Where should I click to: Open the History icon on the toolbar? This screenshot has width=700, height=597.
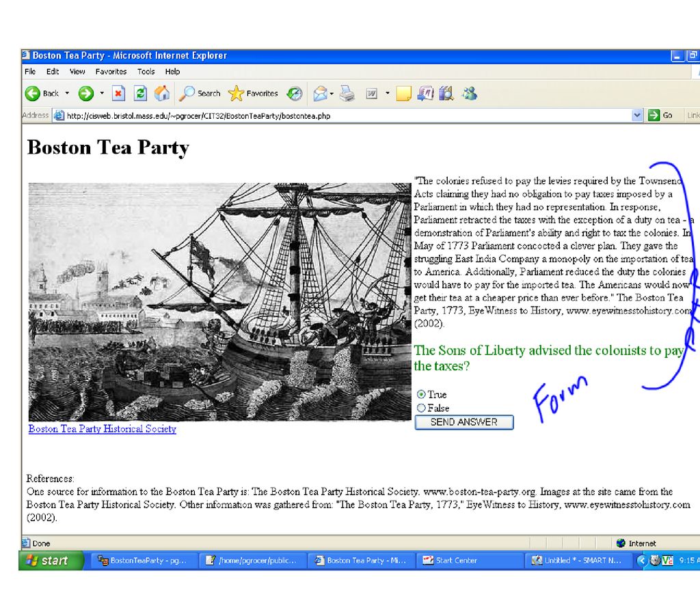[x=294, y=94]
